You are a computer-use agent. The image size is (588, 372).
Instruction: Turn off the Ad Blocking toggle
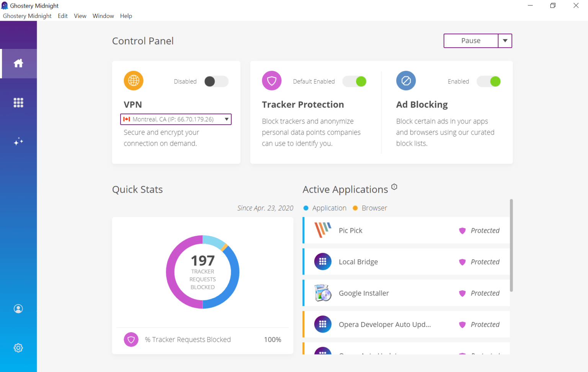(x=489, y=81)
